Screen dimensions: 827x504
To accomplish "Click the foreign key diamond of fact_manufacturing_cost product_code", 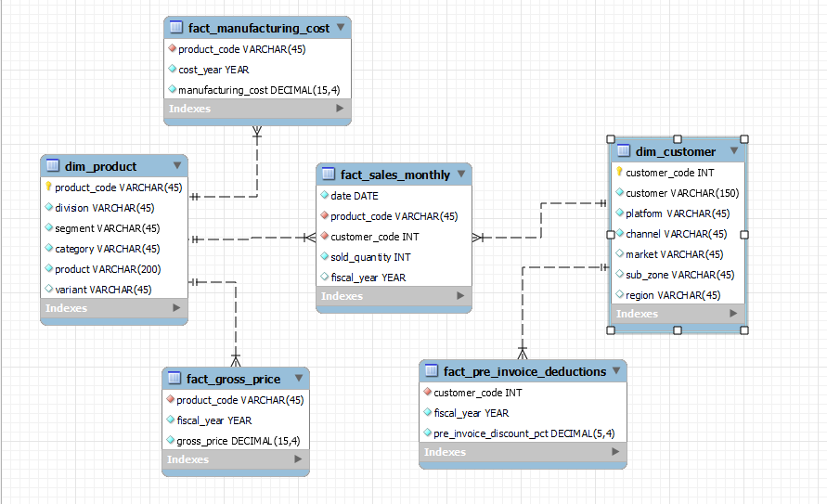I will point(172,48).
